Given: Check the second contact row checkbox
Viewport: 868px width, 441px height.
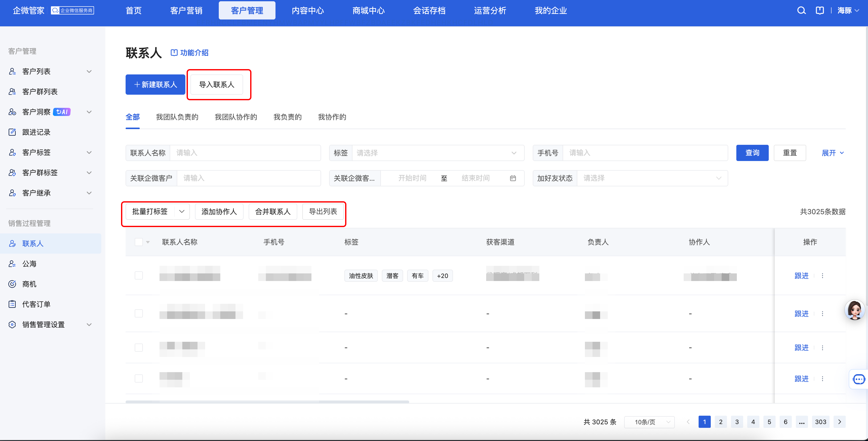Looking at the screenshot, I should coord(139,314).
